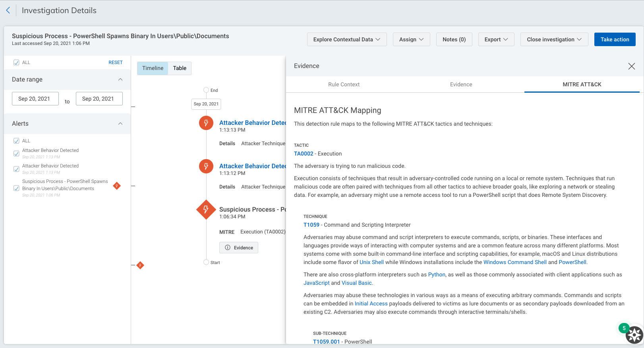Toggle the ALL checkbox under Alerts
The image size is (644, 348).
click(x=16, y=141)
